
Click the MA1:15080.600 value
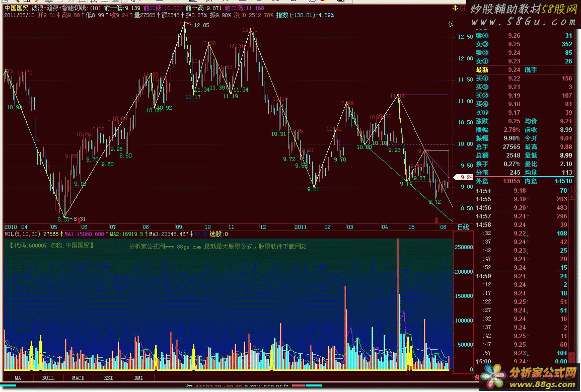pos(84,234)
